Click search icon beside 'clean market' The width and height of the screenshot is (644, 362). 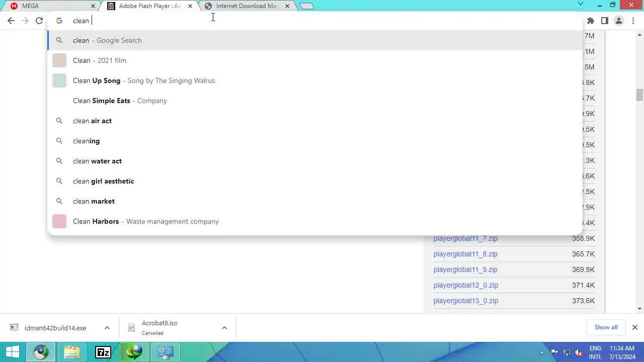[59, 201]
